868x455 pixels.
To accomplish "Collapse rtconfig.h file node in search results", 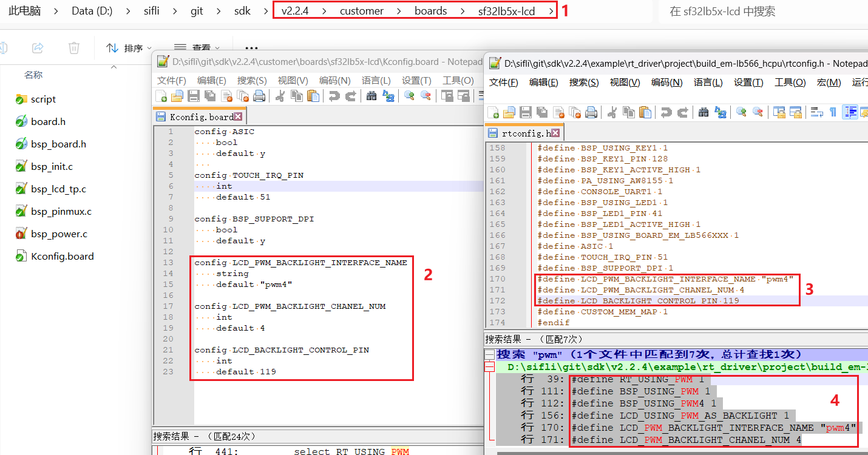I will point(489,366).
